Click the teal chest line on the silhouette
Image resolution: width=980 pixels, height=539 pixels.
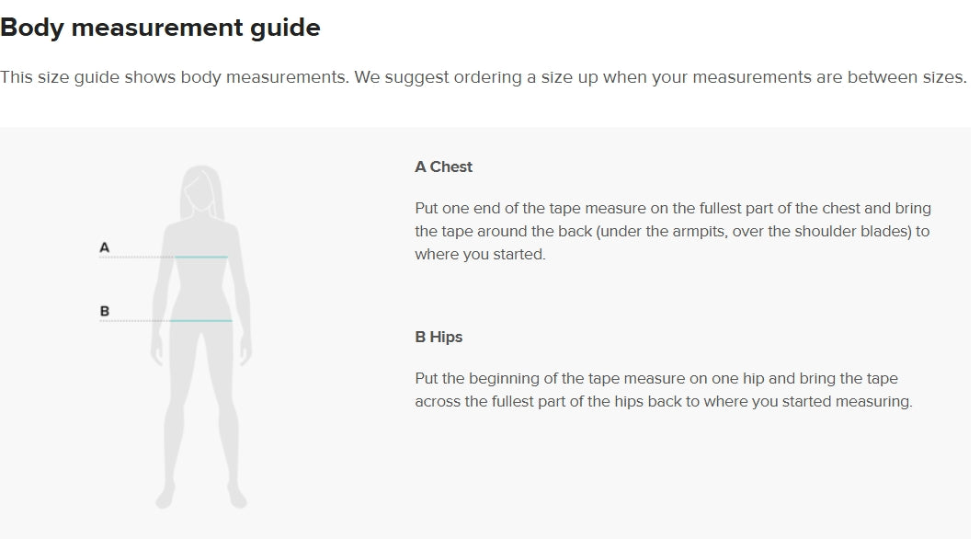202,257
